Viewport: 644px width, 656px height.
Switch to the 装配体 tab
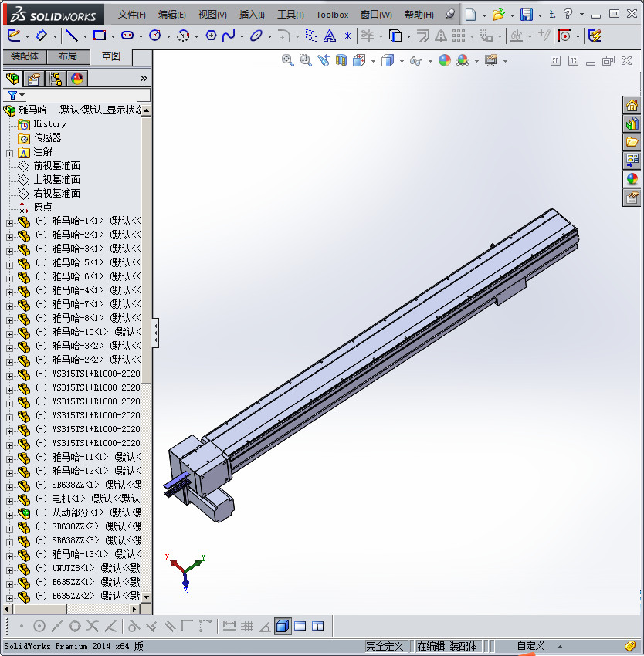(25, 56)
